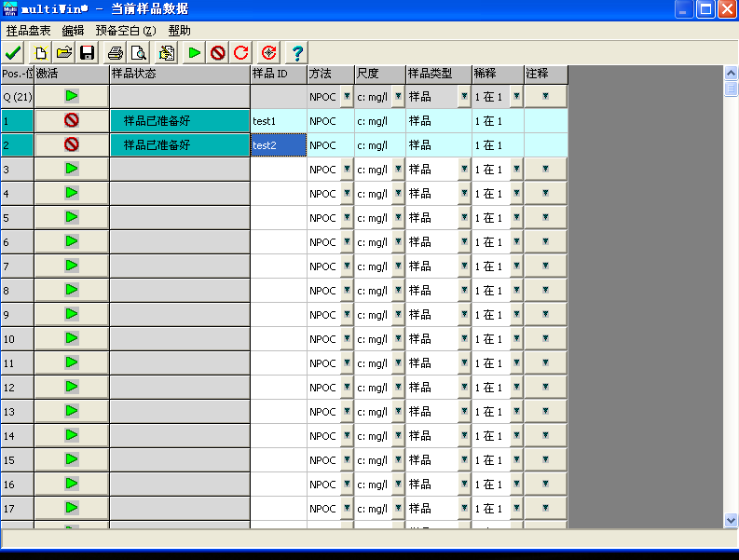Save using the floppy disk icon
The image size is (739, 560).
(x=87, y=52)
